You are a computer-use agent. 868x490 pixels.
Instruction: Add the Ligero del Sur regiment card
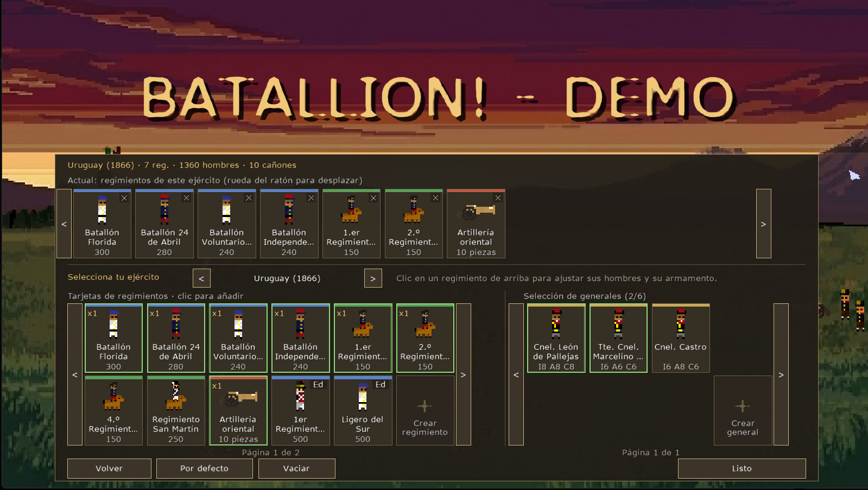(363, 411)
